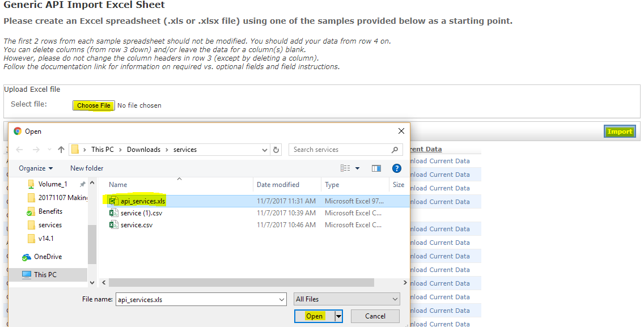Image resolution: width=644 pixels, height=327 pixels.
Task: Refresh the services folder listing
Action: click(276, 150)
